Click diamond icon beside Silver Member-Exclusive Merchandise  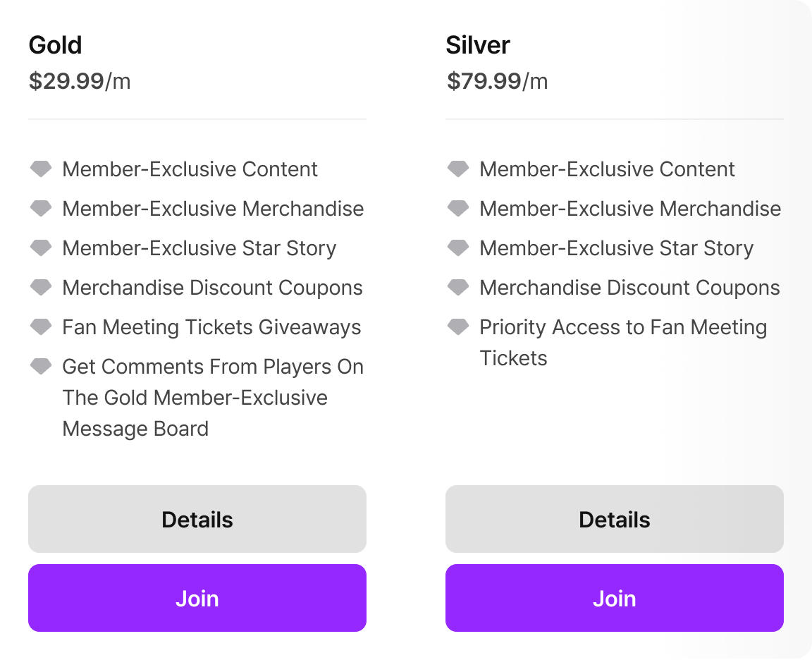click(457, 208)
